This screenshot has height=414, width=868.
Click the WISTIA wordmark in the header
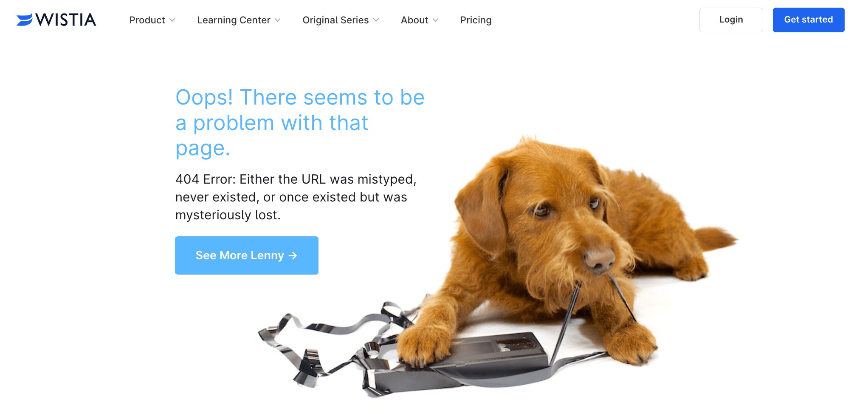(x=66, y=20)
